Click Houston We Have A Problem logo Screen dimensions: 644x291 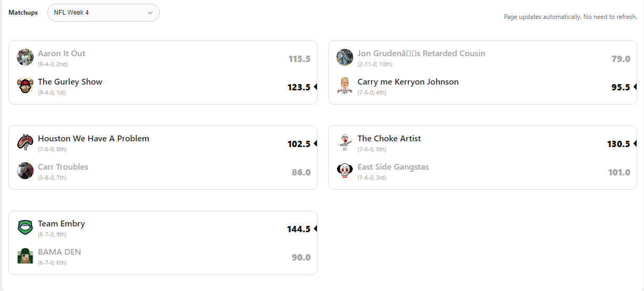coord(25,142)
